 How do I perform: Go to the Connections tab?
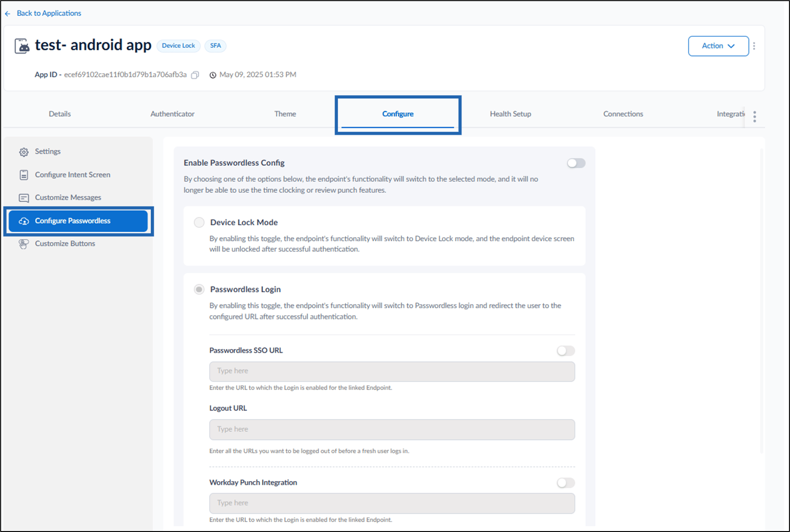pyautogui.click(x=623, y=114)
